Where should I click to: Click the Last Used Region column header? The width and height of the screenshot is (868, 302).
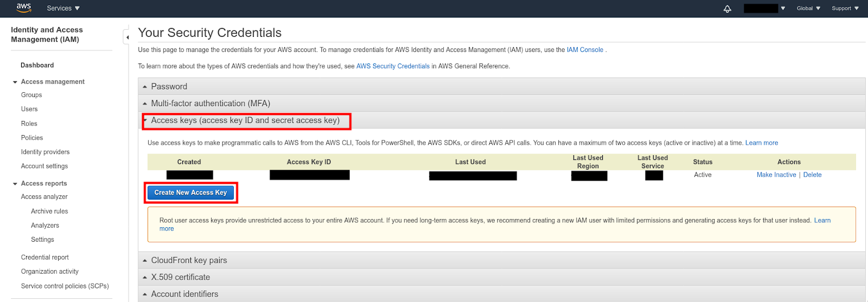[588, 162]
